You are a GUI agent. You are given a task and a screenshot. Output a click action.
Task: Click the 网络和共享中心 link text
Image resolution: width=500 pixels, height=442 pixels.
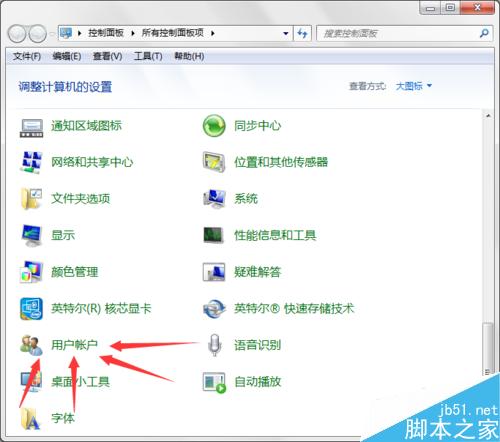coord(92,162)
